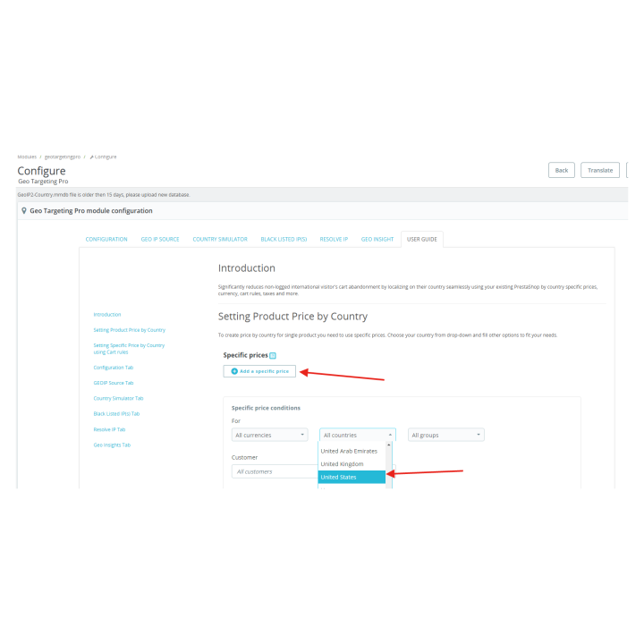Select the Black Listed IP(s) tab
Screen dimensions: 644x644
(x=284, y=239)
